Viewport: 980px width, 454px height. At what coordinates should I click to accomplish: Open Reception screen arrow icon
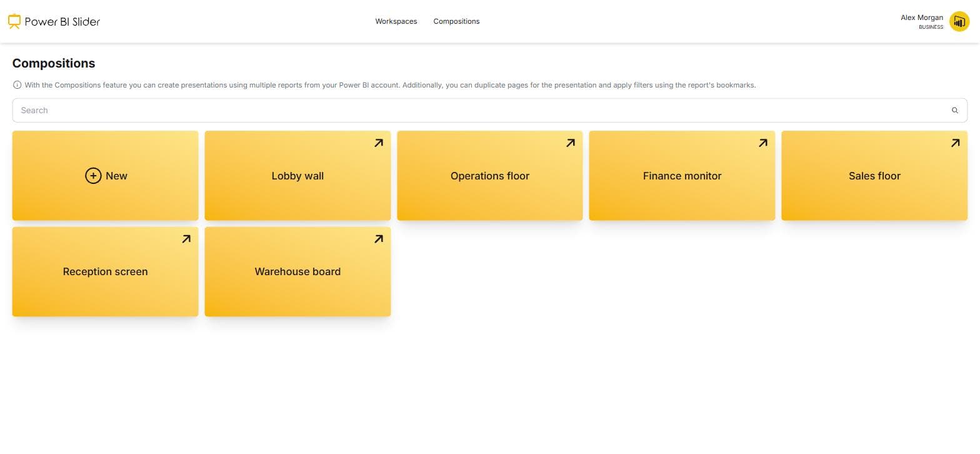coord(186,239)
